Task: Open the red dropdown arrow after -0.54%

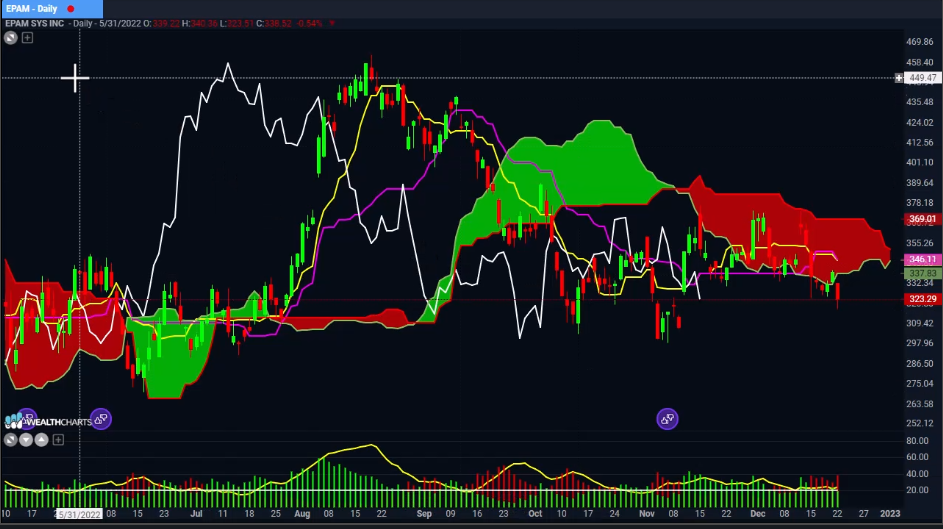Action: (x=332, y=23)
